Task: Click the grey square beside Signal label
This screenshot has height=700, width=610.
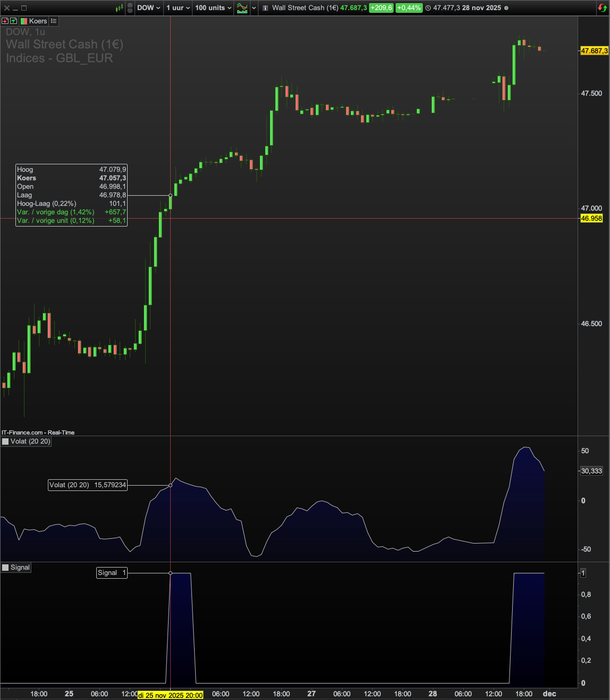Action: click(x=5, y=568)
